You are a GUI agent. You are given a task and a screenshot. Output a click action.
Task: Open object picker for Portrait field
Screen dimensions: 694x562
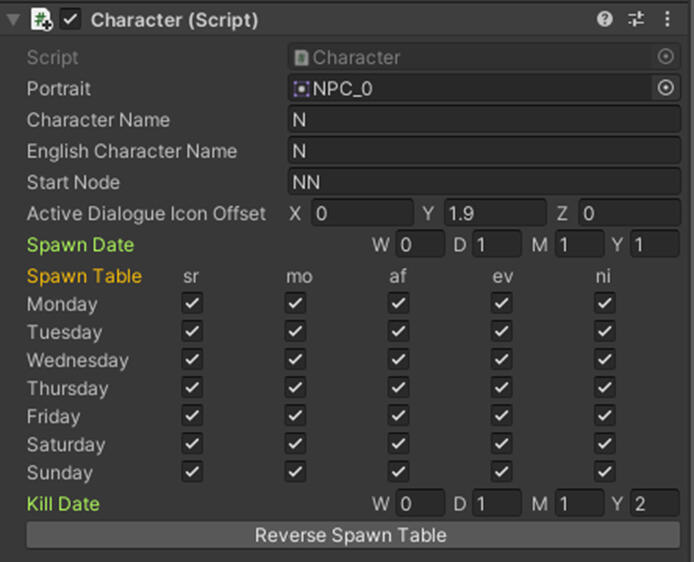point(666,88)
